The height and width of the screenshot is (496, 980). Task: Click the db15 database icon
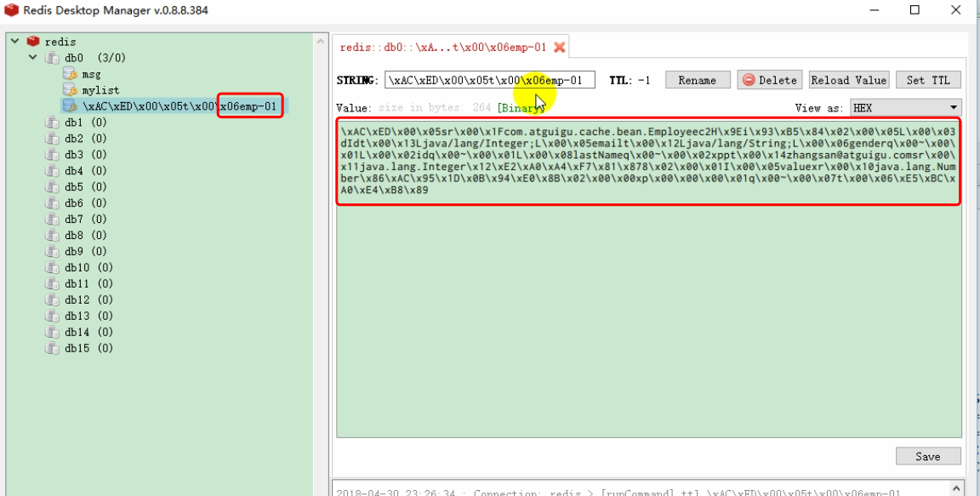(53, 349)
